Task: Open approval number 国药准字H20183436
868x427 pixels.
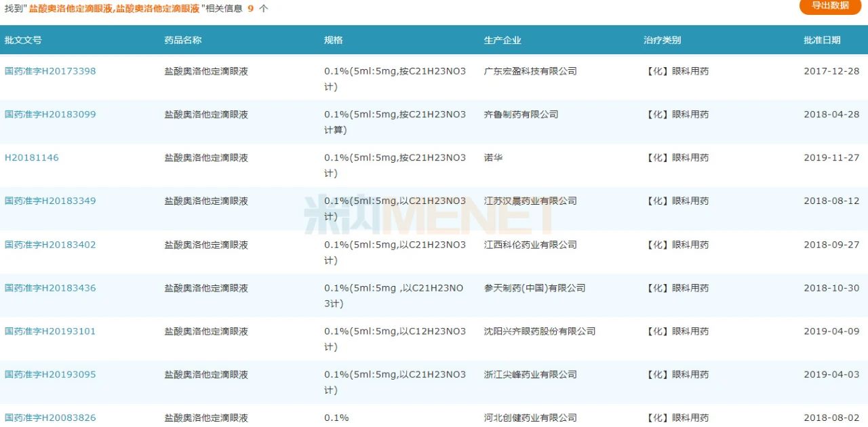Action: pos(50,288)
